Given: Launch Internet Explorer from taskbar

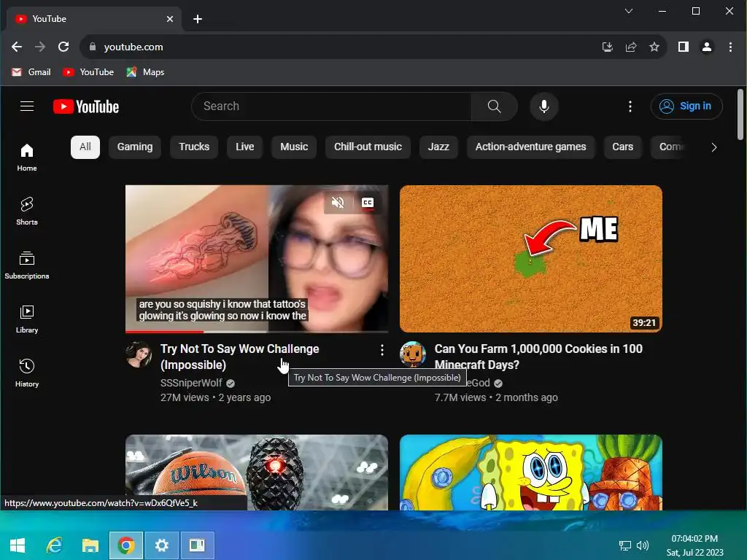Looking at the screenshot, I should (54, 545).
